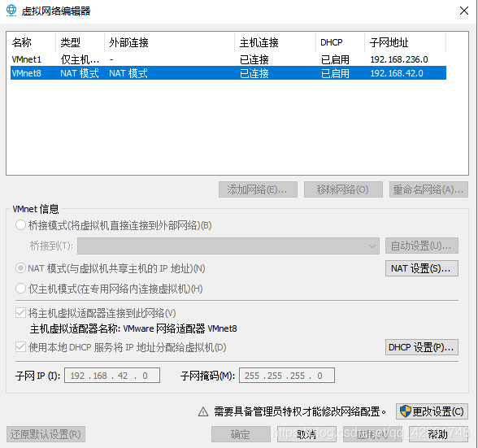This screenshot has width=478, height=448.
Task: Select the 桥接模式 radio button
Action: tap(20, 225)
